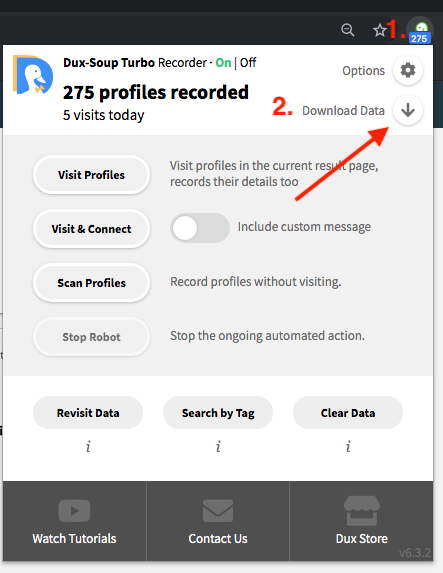443x573 pixels.
Task: Start Scan Profiles
Action: pyautogui.click(x=91, y=283)
